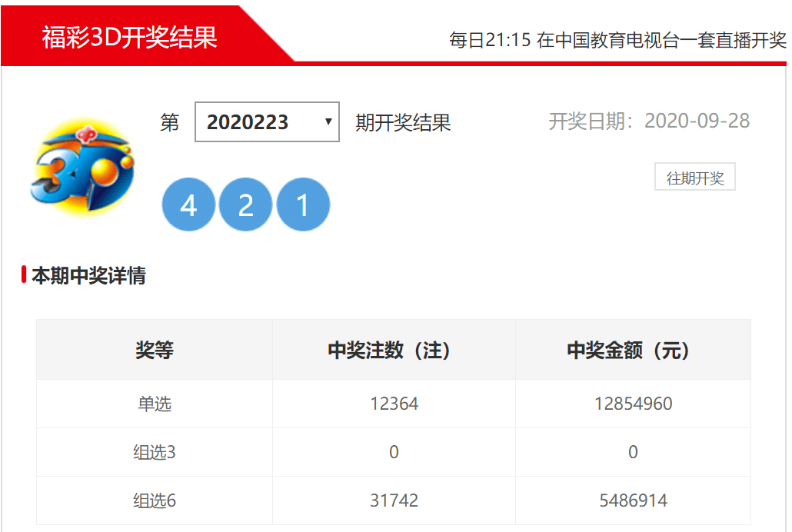
Task: Click the 组选3 winning count 0 cell
Action: (394, 452)
